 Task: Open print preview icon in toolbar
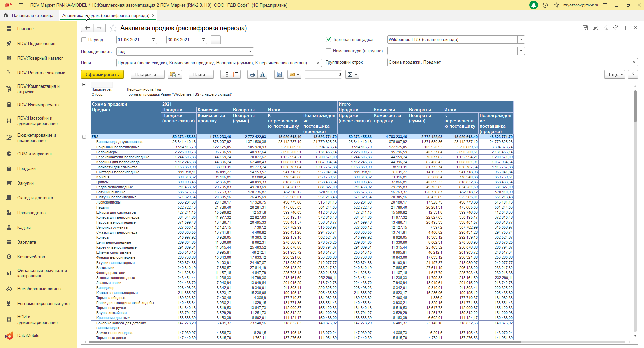pyautogui.click(x=262, y=74)
